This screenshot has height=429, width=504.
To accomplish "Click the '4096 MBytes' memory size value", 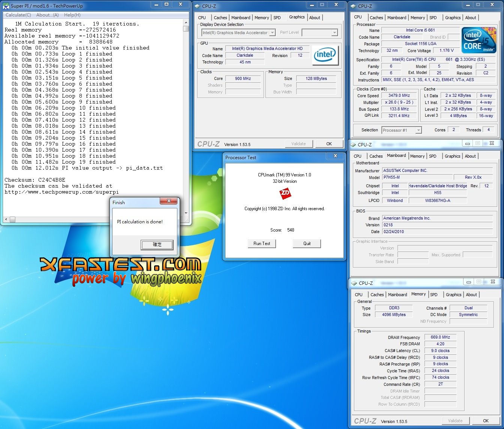I will click(x=394, y=315).
